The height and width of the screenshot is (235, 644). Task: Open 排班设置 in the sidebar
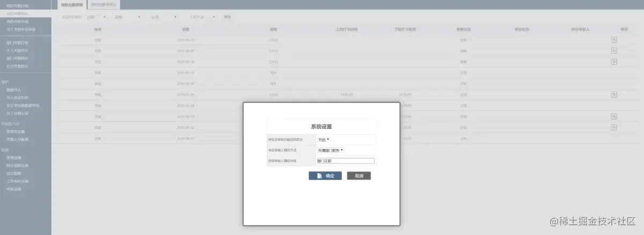pos(14,158)
